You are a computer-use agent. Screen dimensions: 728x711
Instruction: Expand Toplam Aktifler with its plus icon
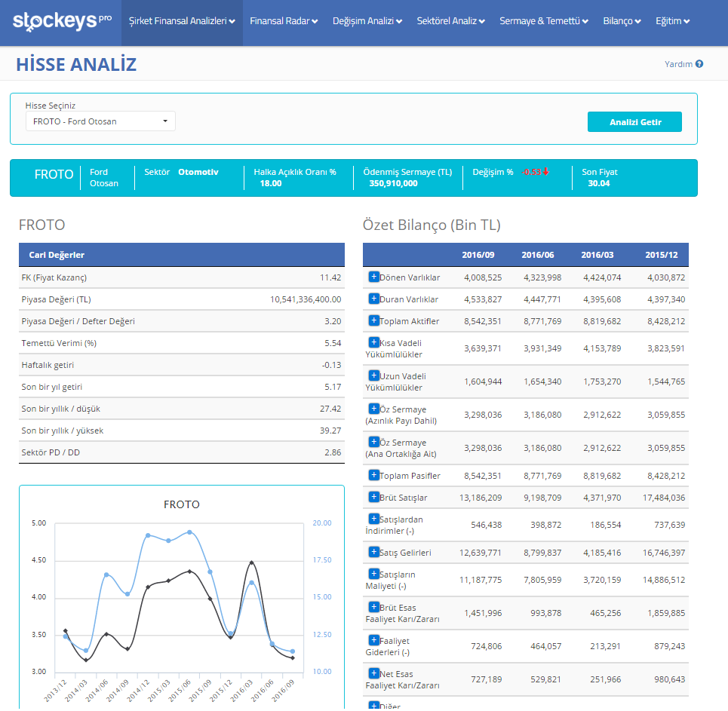pos(373,320)
